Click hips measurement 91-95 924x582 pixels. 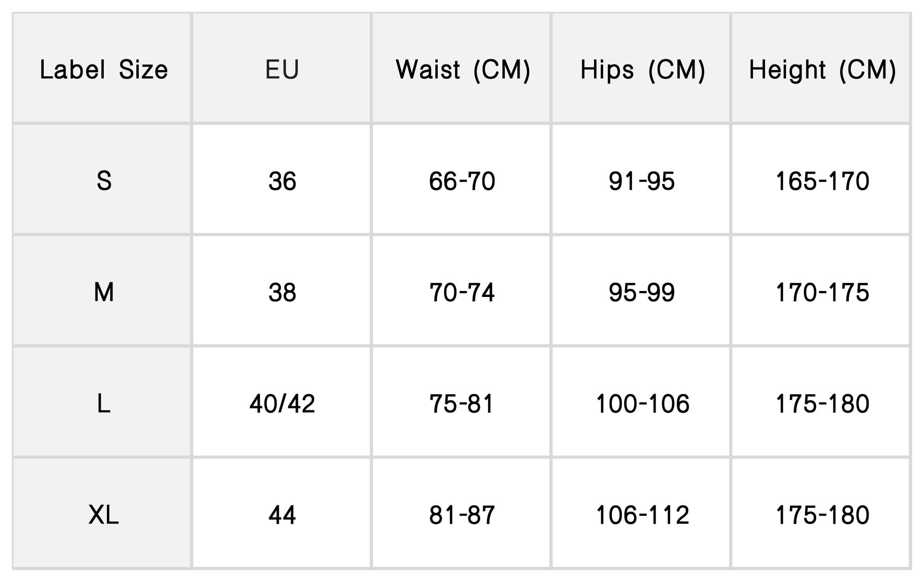pyautogui.click(x=641, y=181)
